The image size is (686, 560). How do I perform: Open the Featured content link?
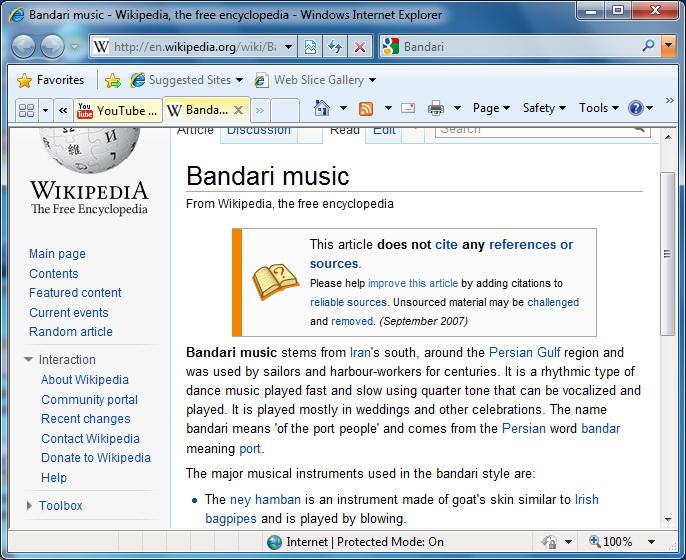point(75,293)
